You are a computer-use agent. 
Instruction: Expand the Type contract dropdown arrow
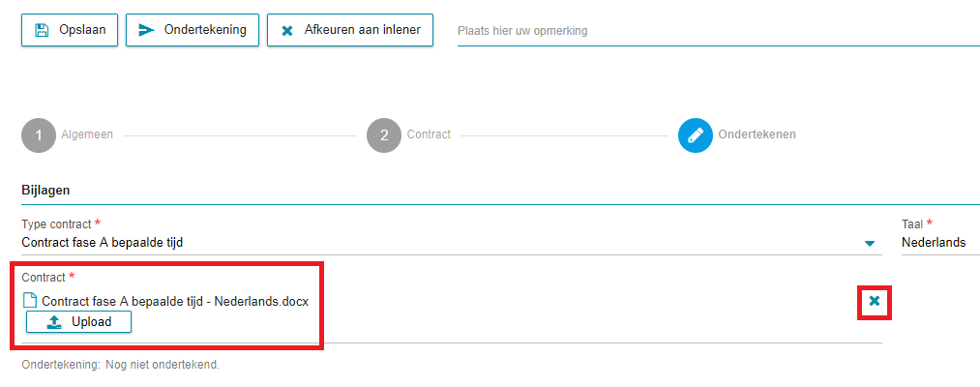coord(870,243)
